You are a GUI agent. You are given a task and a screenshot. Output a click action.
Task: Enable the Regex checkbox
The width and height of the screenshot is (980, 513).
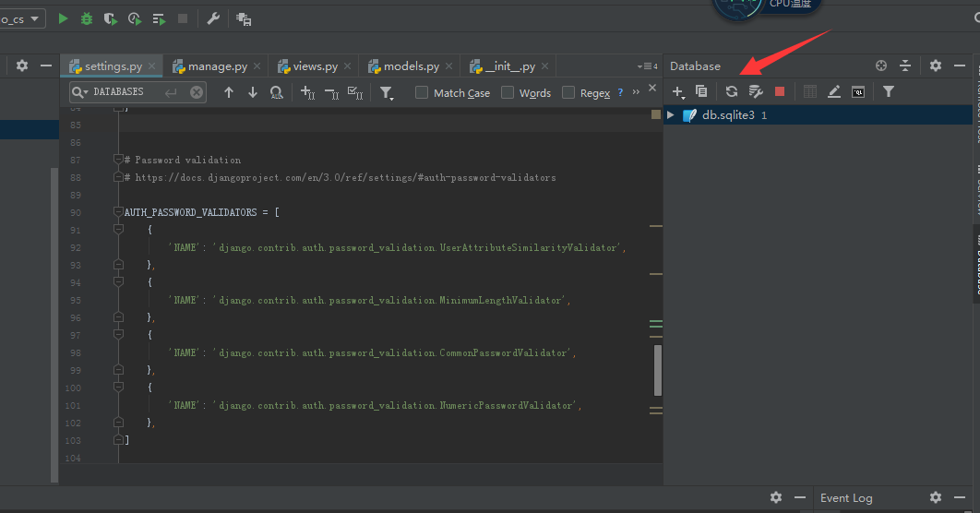pyautogui.click(x=568, y=92)
